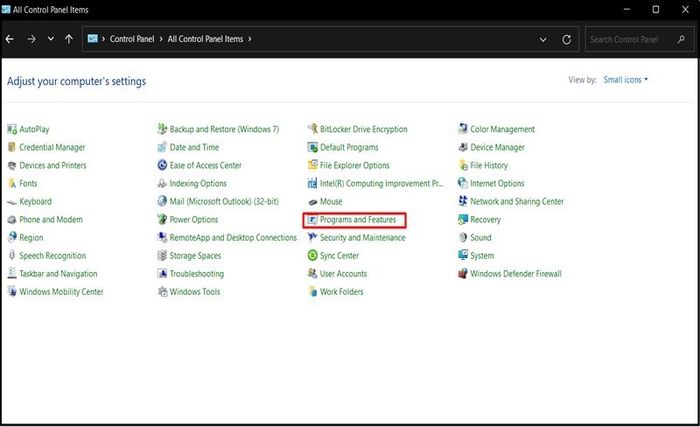Expand the View by Small icons dropdown
This screenshot has width=700, height=427.
pos(625,80)
